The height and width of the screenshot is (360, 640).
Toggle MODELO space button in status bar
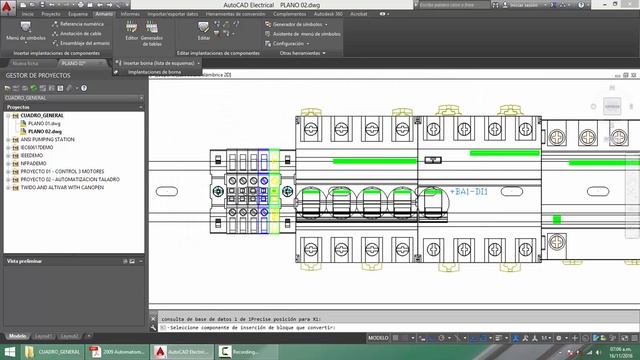point(378,338)
